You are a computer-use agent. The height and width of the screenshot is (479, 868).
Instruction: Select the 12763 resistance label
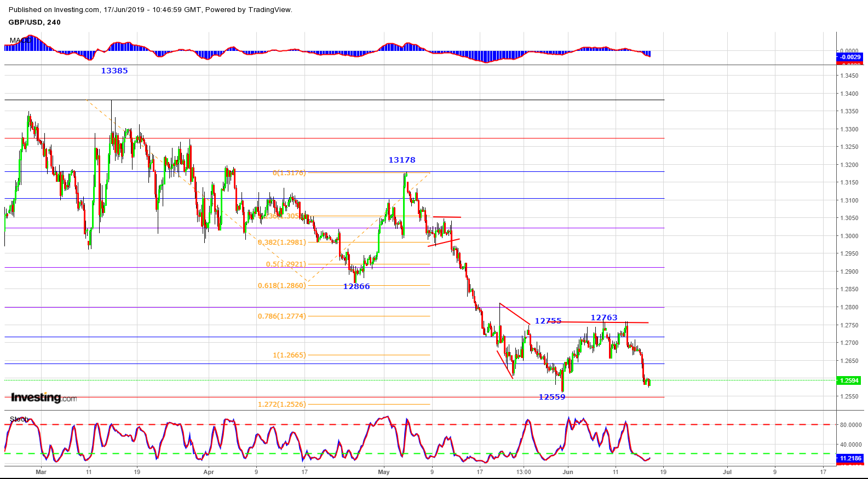(603, 318)
